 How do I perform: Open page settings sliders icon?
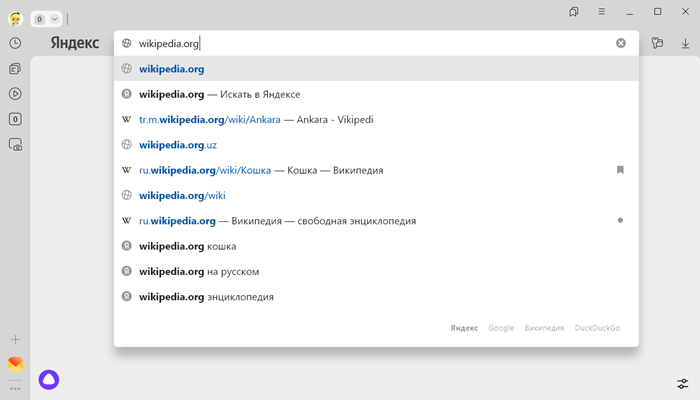(682, 384)
